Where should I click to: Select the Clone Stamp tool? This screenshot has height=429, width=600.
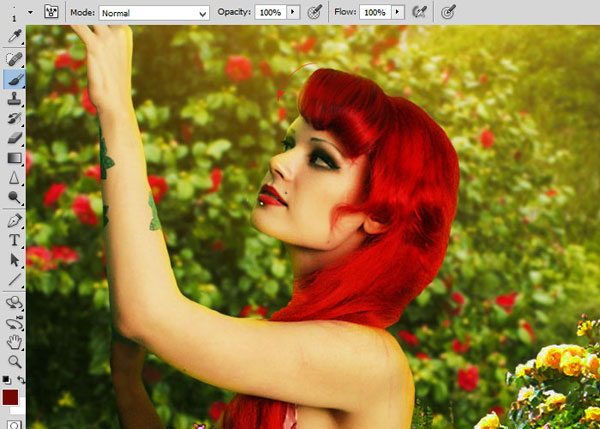pyautogui.click(x=15, y=99)
